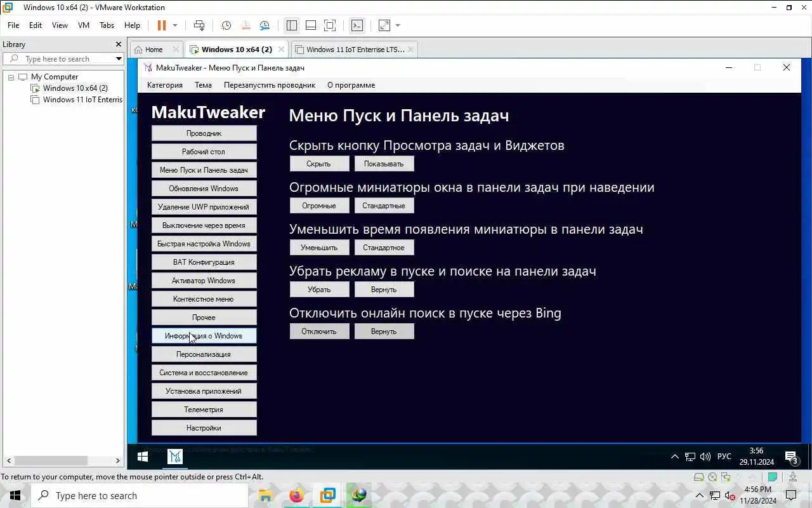Take a snapshot with the clock icon
This screenshot has width=812, height=508.
tap(226, 25)
